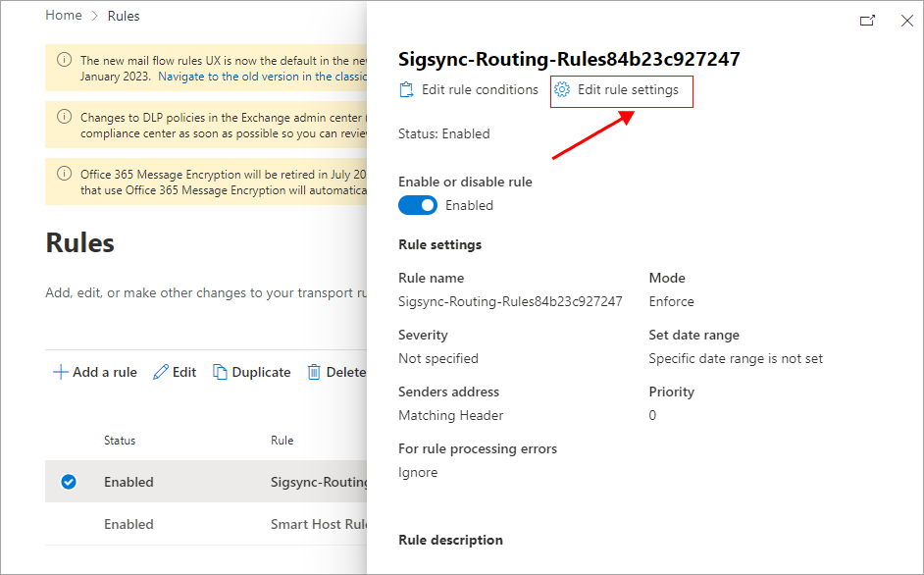Click the pencil Edit icon in toolbar

(161, 372)
